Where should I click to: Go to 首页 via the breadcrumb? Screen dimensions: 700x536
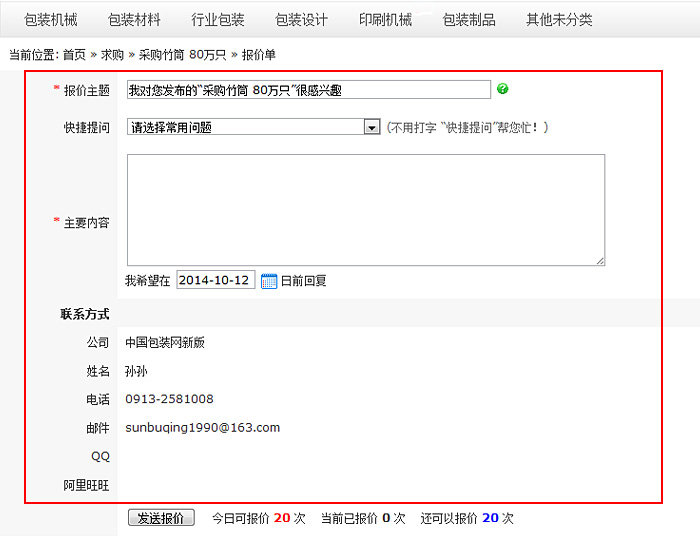pyautogui.click(x=74, y=55)
